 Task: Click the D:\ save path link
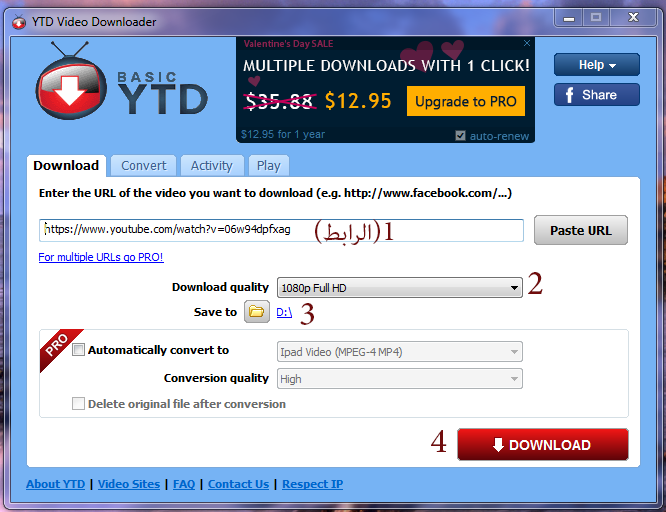click(x=284, y=312)
